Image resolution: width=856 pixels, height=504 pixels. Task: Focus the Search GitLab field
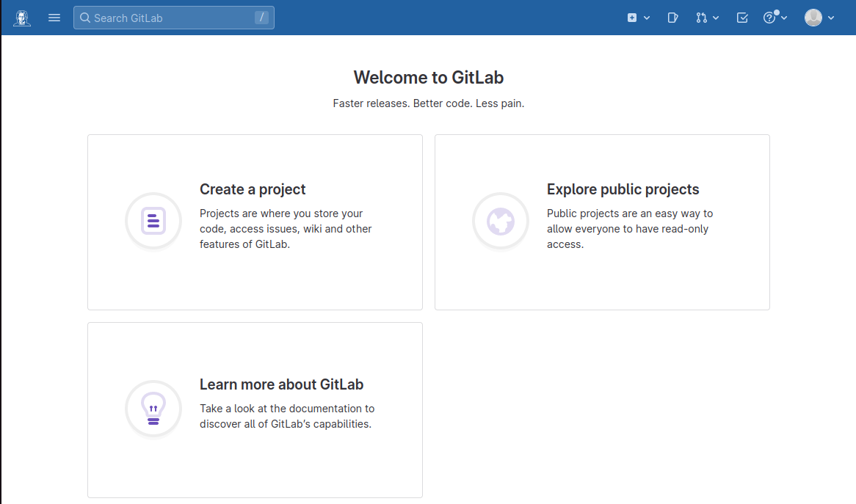[173, 18]
